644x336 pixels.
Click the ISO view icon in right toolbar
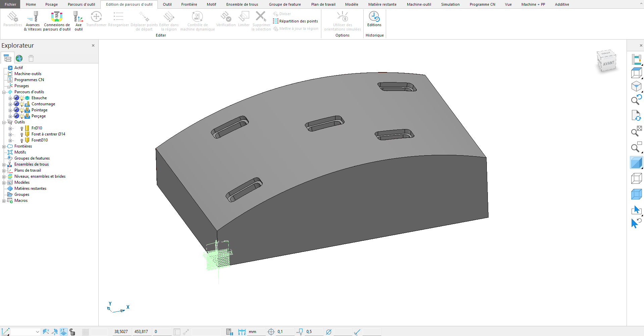636,86
